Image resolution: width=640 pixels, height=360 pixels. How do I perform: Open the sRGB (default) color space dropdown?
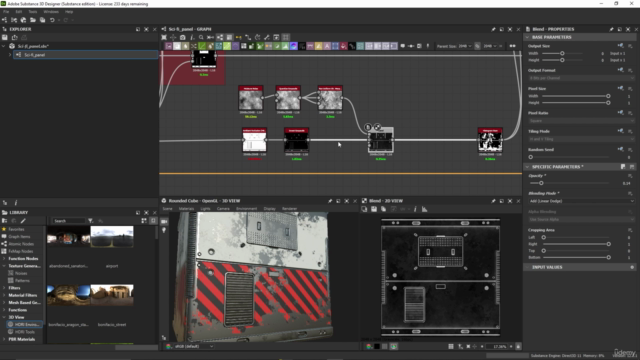pyautogui.click(x=194, y=347)
